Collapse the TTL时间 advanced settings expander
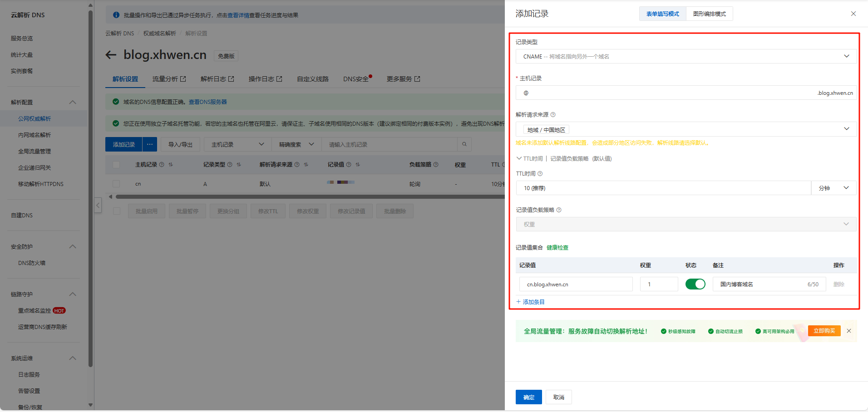This screenshot has height=412, width=868. (x=519, y=158)
